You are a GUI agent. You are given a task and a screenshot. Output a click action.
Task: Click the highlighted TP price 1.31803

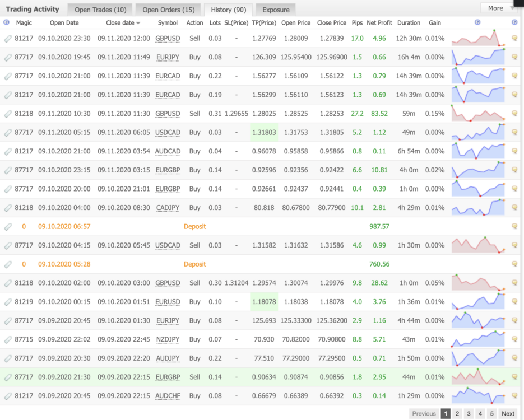point(264,133)
